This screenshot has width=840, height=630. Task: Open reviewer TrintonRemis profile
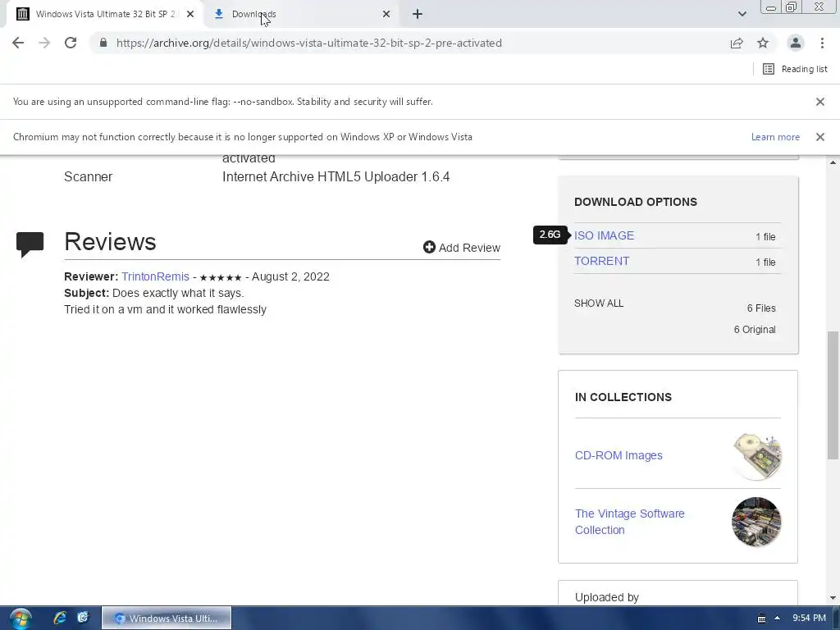[x=155, y=276]
